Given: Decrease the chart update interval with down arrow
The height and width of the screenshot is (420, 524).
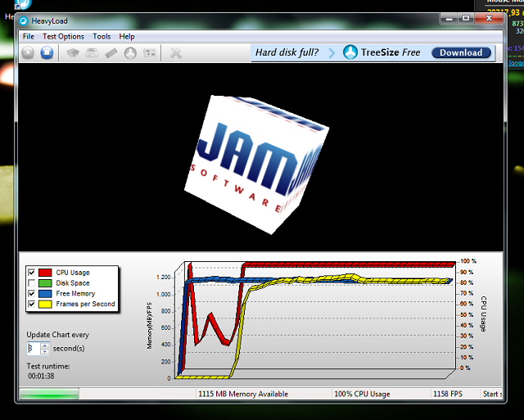Looking at the screenshot, I should [45, 351].
